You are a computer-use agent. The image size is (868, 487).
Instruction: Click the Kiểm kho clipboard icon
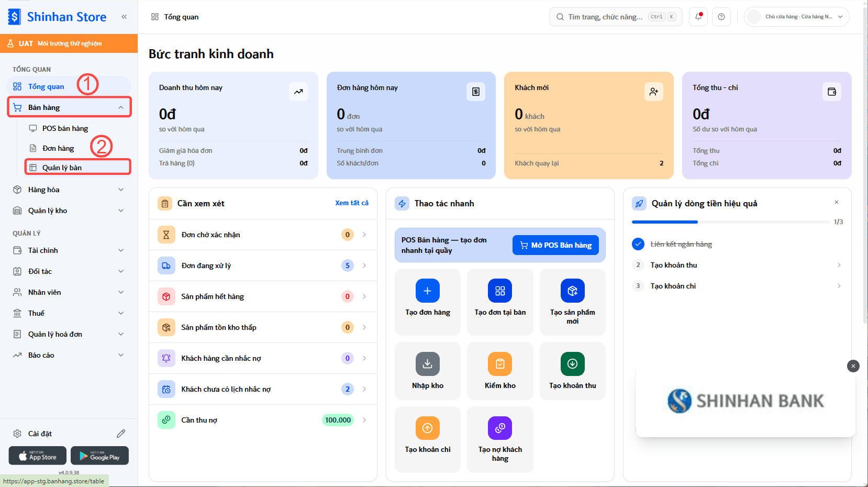tap(500, 364)
